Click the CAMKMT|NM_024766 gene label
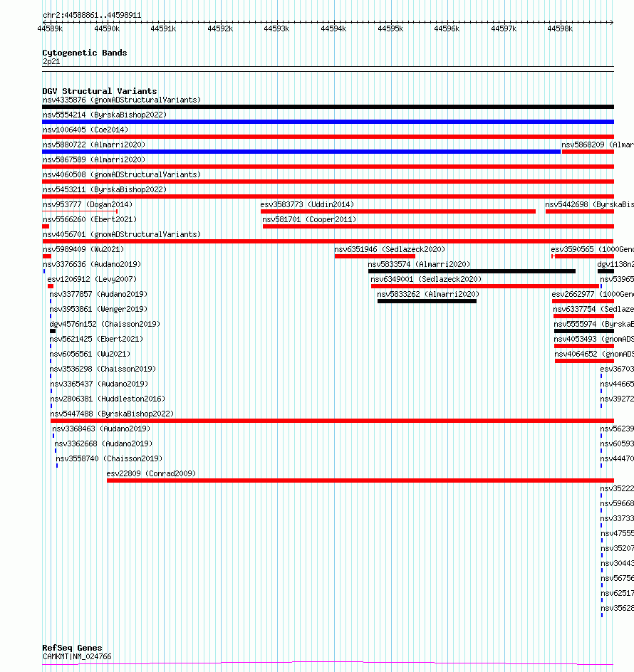634x672 pixels. [x=77, y=656]
